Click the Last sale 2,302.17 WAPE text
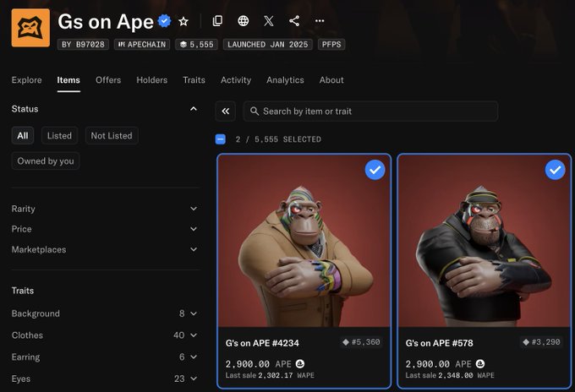The width and height of the screenshot is (575, 392). pyautogui.click(x=270, y=375)
